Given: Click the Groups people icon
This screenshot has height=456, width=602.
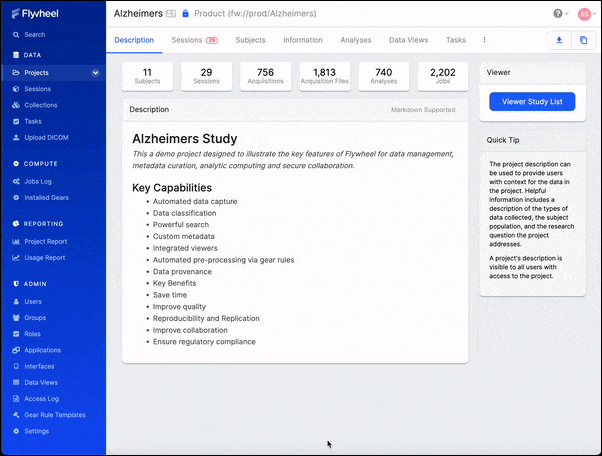Looking at the screenshot, I should 16,318.
